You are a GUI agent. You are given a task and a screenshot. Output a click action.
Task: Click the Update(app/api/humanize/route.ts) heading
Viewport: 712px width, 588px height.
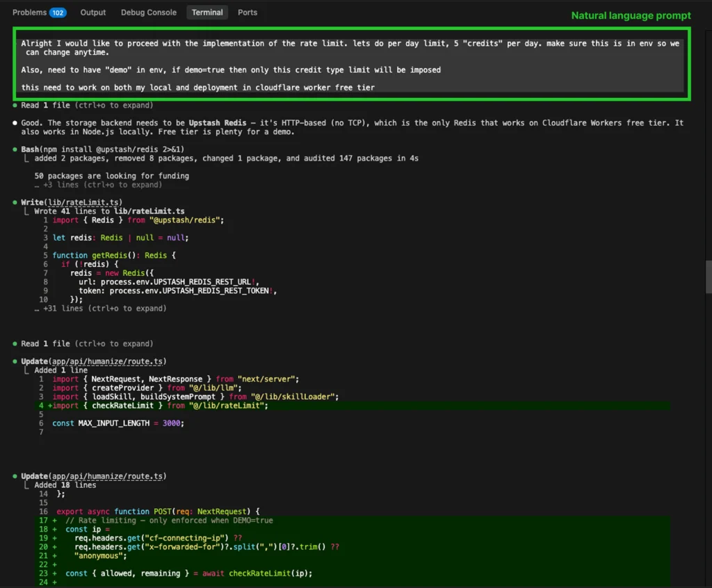click(x=94, y=361)
